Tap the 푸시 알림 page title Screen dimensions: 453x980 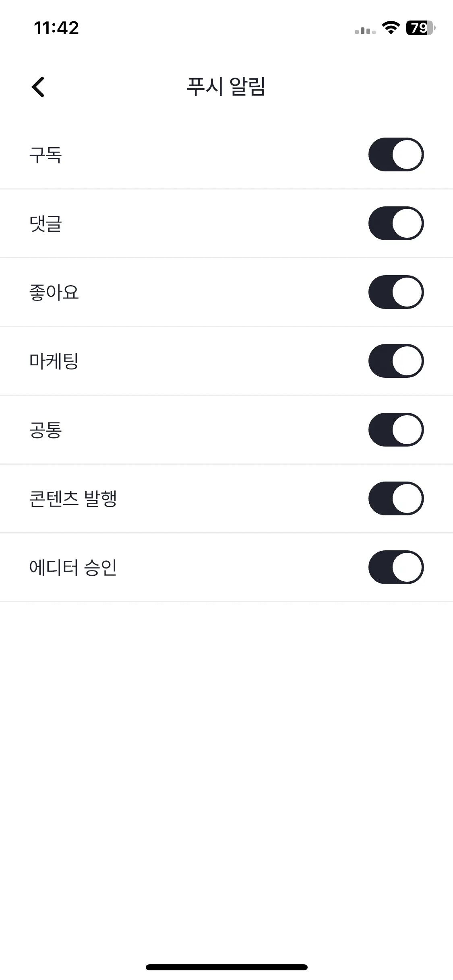point(226,86)
